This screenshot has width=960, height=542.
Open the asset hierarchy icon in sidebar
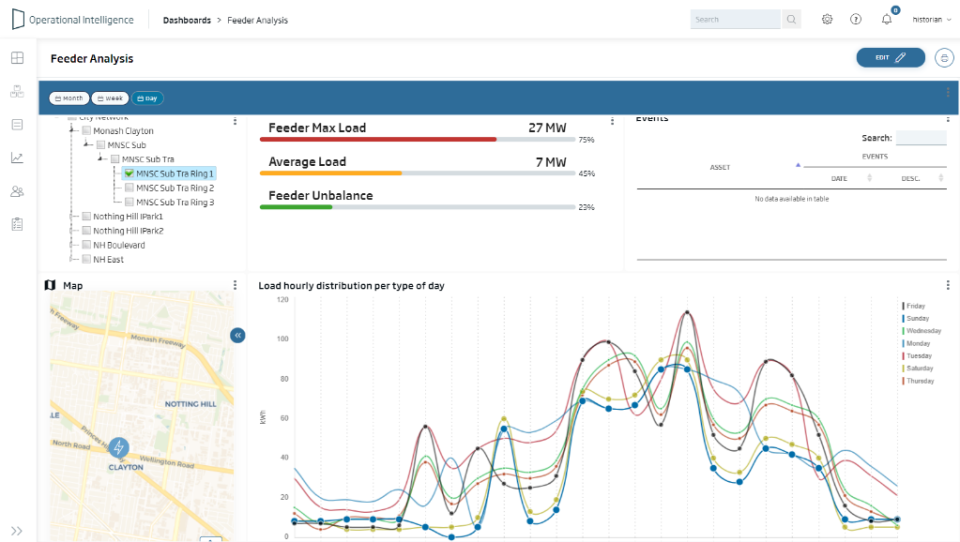[17, 91]
